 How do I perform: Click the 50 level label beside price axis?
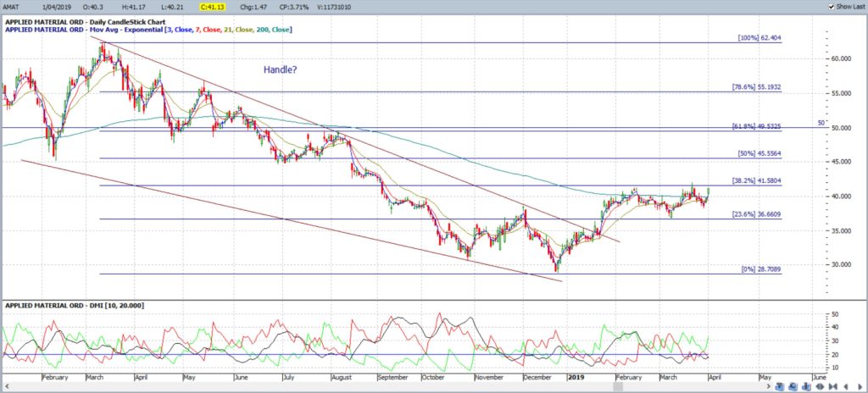[x=821, y=123]
